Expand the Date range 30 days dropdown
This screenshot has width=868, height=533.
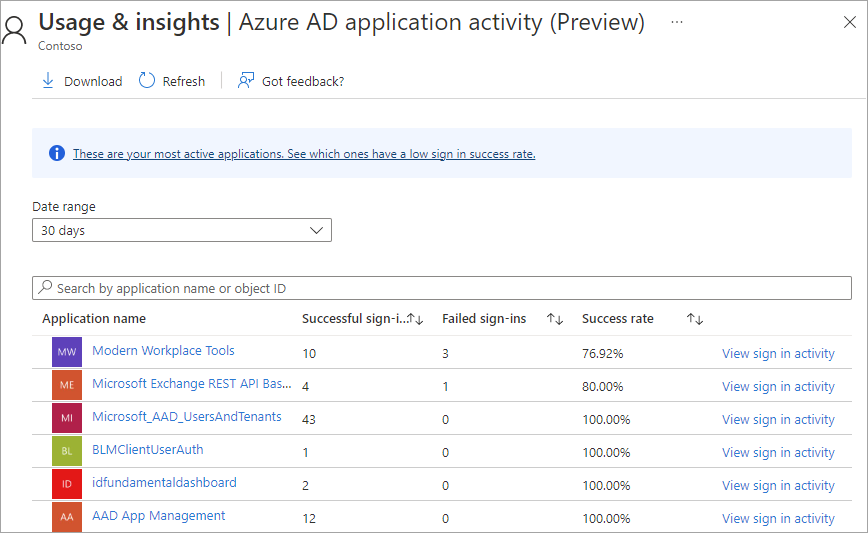point(182,230)
